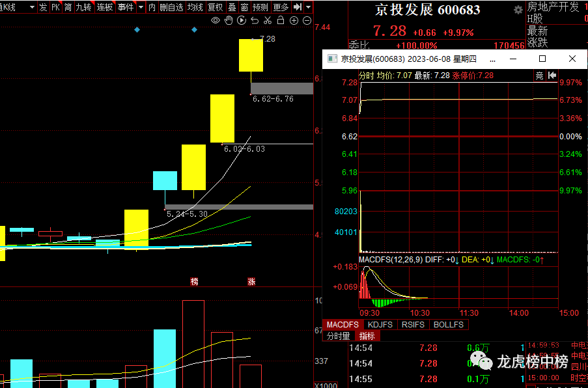Zoom in with the plus icon
The width and height of the screenshot is (588, 388).
tap(294, 21)
